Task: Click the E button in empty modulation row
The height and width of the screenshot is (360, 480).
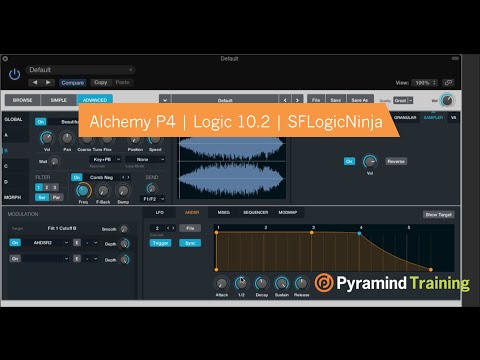Action: pyautogui.click(x=77, y=259)
